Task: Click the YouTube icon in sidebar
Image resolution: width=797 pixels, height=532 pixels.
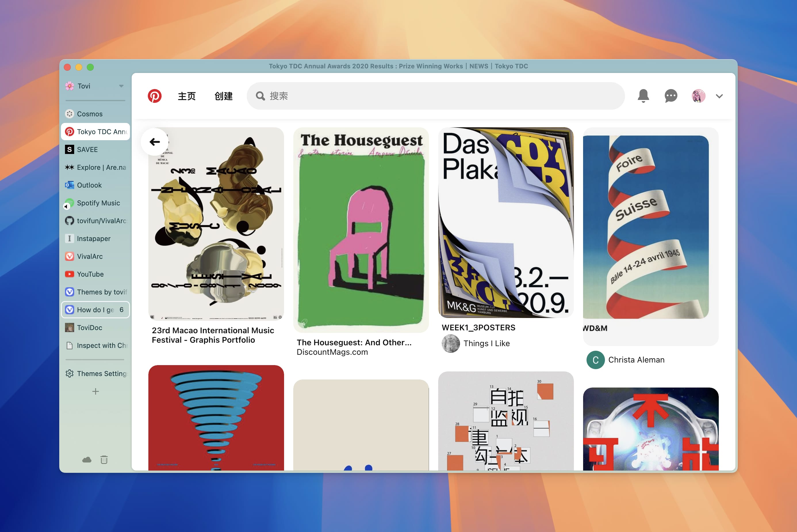Action: pos(70,274)
